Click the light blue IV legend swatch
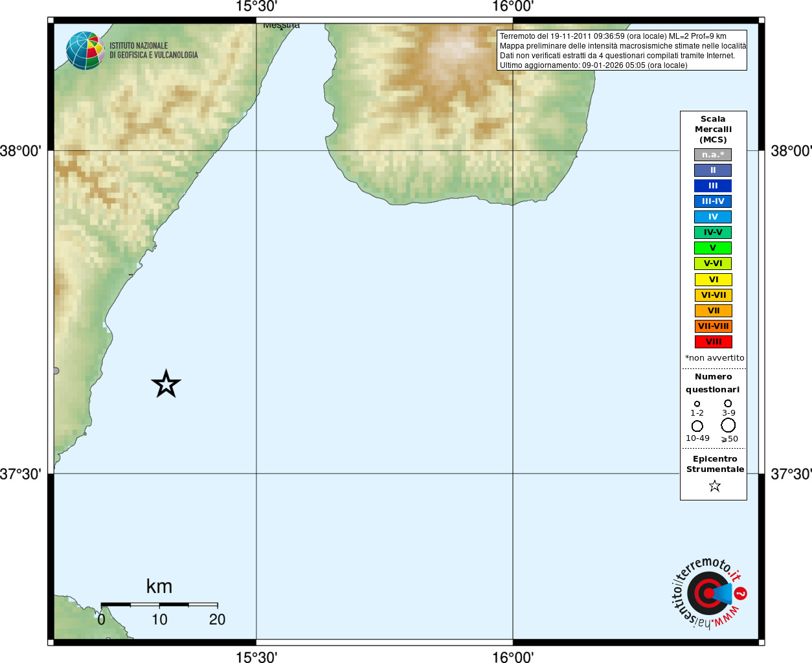Viewport: 812px width, 663px height. pos(713,217)
